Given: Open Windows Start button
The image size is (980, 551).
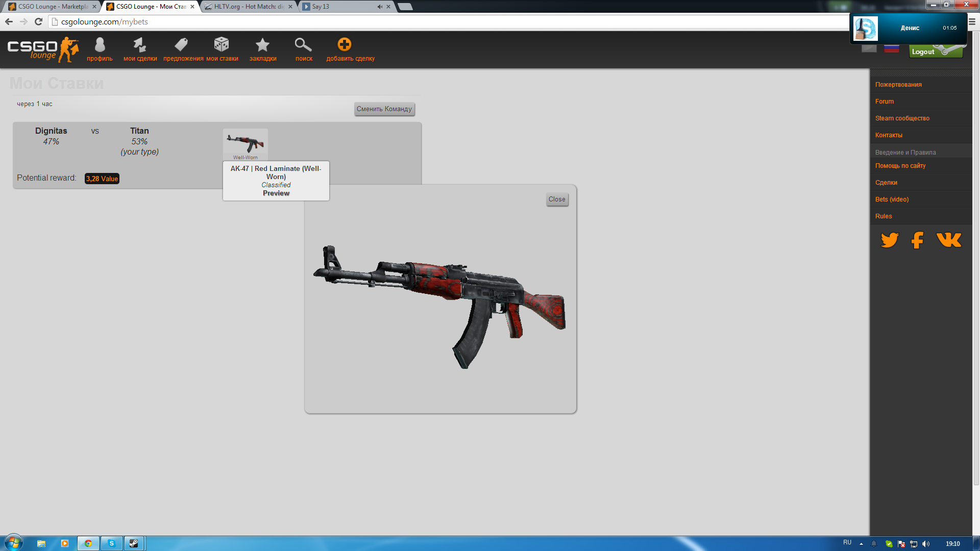Looking at the screenshot, I should (x=13, y=543).
